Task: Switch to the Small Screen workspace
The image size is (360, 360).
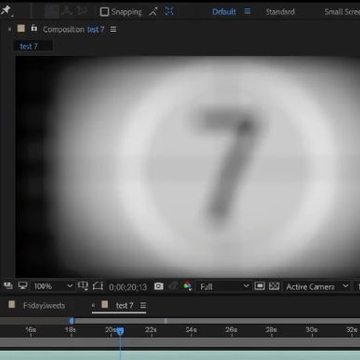Action: [x=342, y=12]
